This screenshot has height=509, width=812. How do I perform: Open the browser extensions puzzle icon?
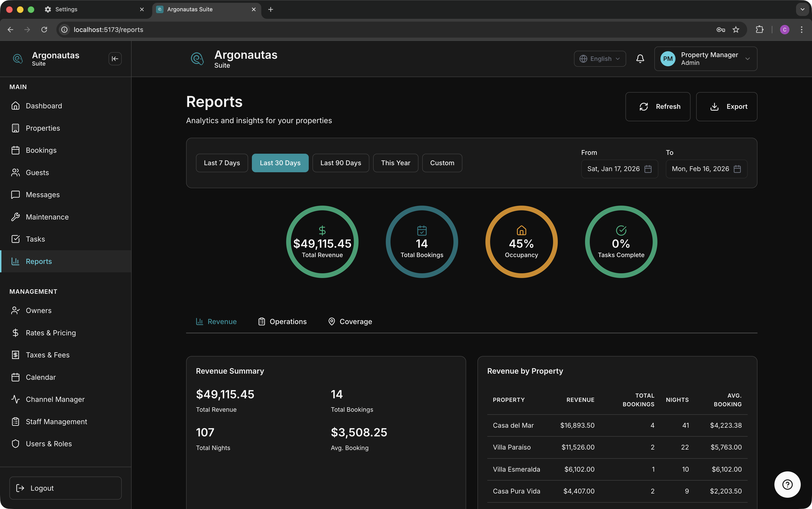[759, 30]
